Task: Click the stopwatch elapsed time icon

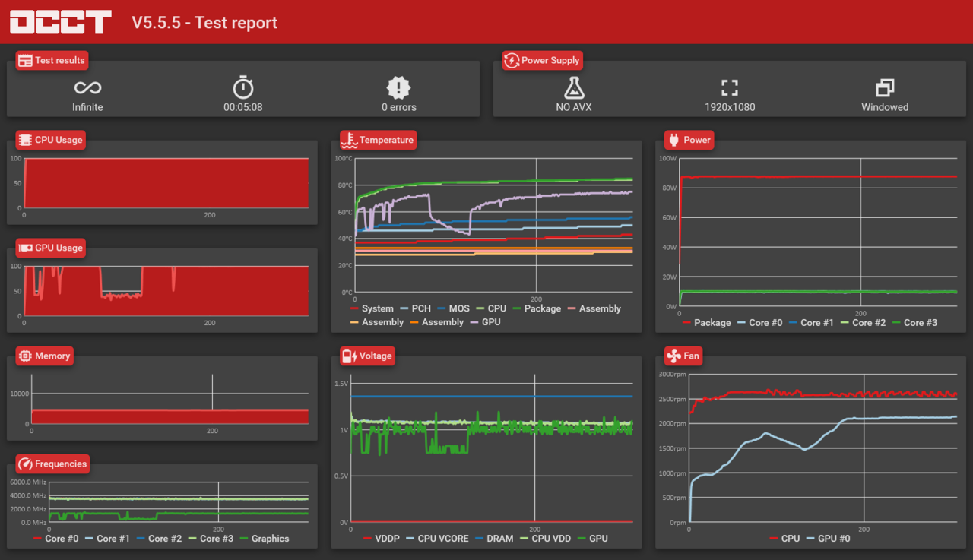Action: click(x=243, y=87)
